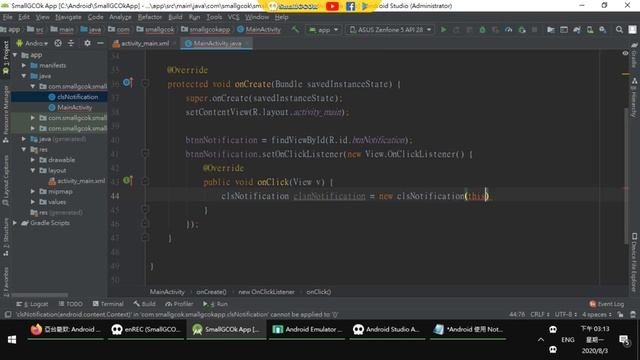Image resolution: width=640 pixels, height=360 pixels.
Task: Open the Refactor menu
Action: tap(150, 17)
